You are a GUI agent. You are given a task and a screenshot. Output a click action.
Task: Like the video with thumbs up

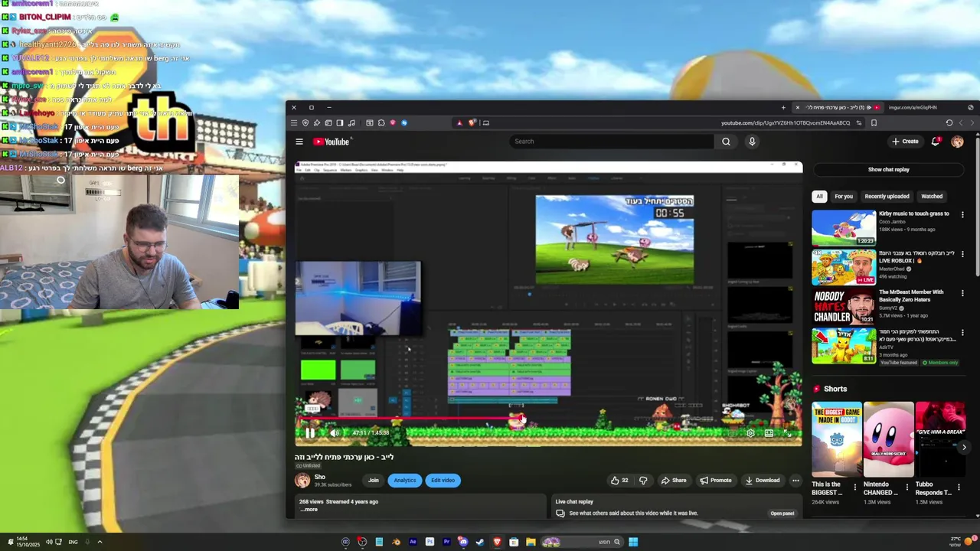tap(619, 481)
